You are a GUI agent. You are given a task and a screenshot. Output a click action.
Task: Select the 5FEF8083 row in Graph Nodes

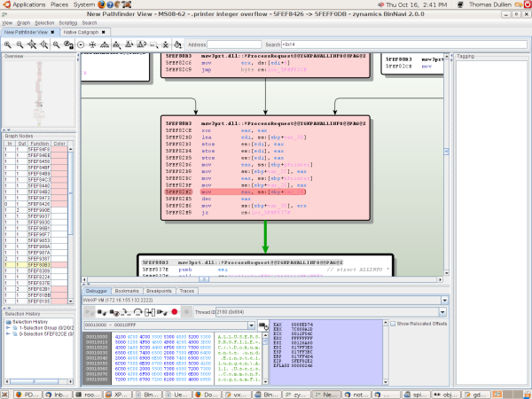[x=41, y=264]
